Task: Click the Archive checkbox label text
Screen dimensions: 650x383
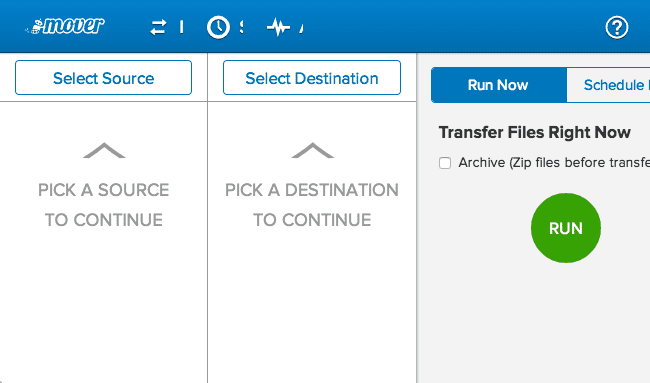Action: 554,162
